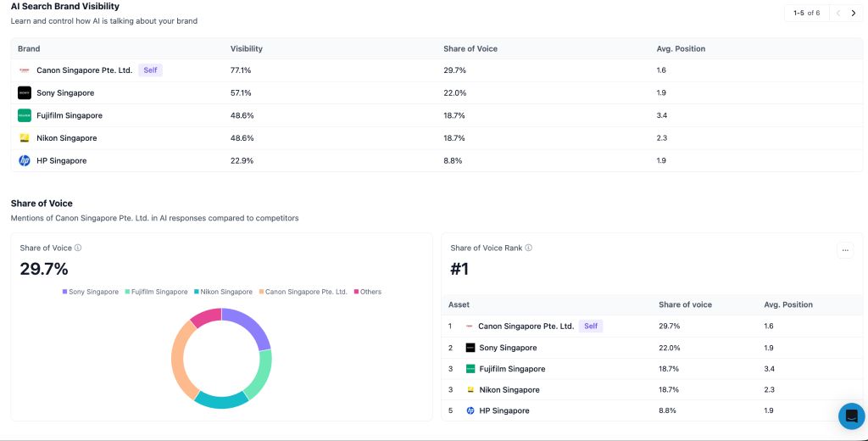868x441 pixels.
Task: Click the pink Others segment of donut chart
Action: point(208,315)
